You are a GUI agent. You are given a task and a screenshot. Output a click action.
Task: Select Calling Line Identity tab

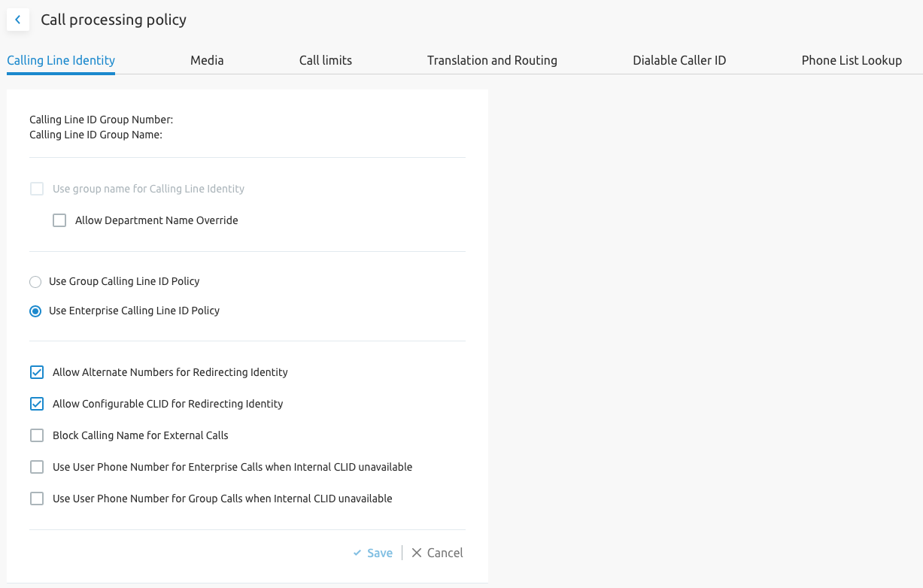(61, 60)
